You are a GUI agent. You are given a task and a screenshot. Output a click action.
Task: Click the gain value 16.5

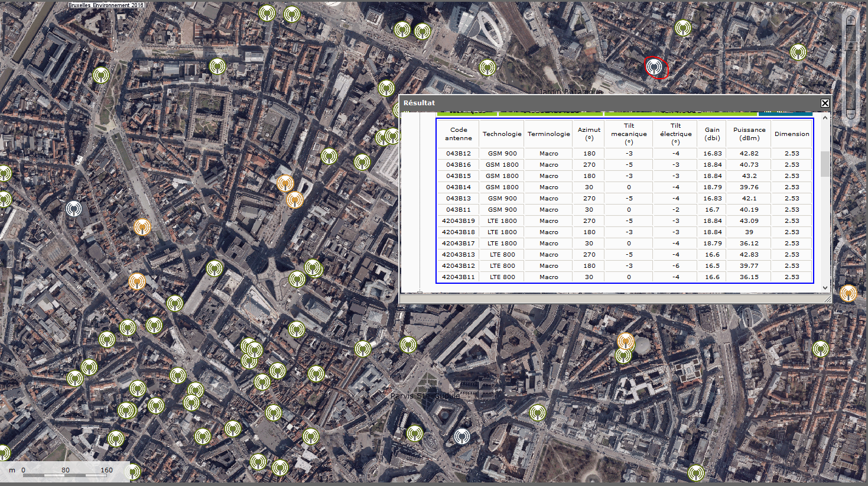[x=713, y=266]
